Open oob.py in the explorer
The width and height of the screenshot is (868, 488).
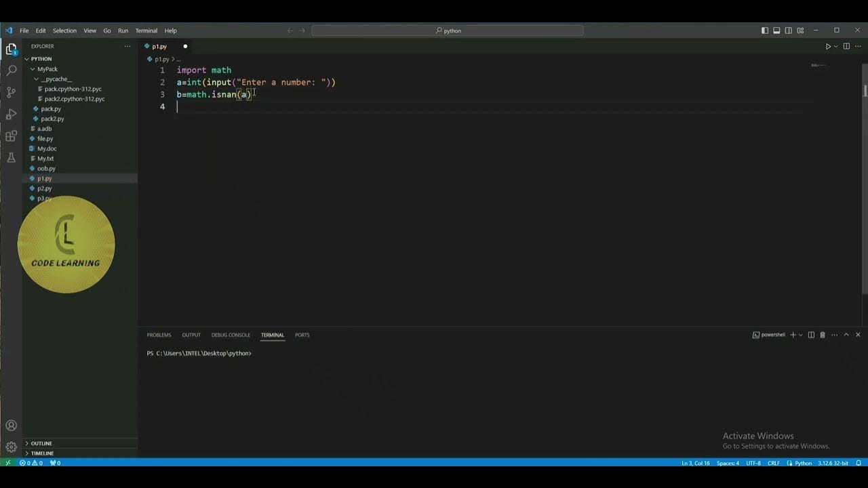coord(46,169)
